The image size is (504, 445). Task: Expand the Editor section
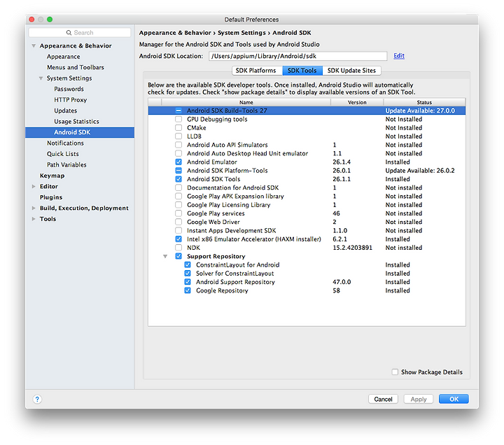[x=34, y=186]
